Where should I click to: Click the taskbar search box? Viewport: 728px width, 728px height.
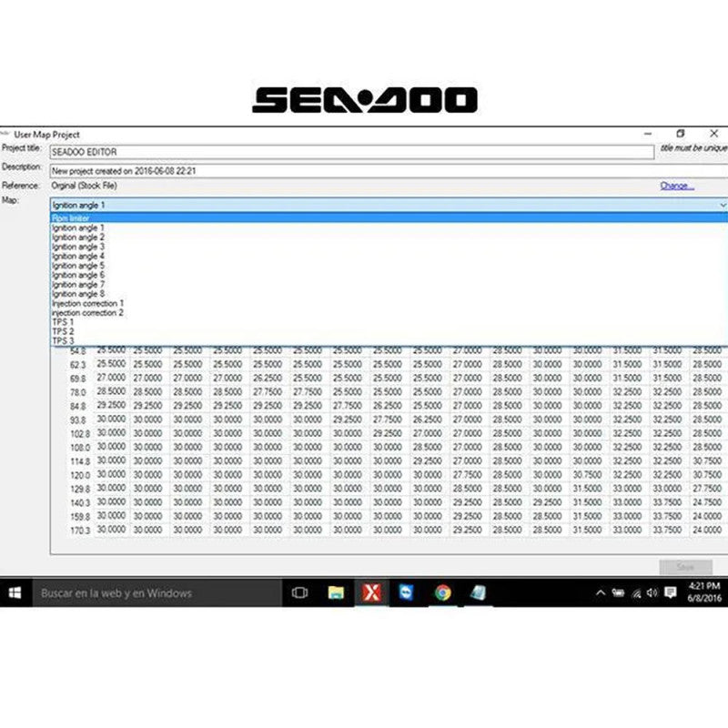pyautogui.click(x=157, y=593)
